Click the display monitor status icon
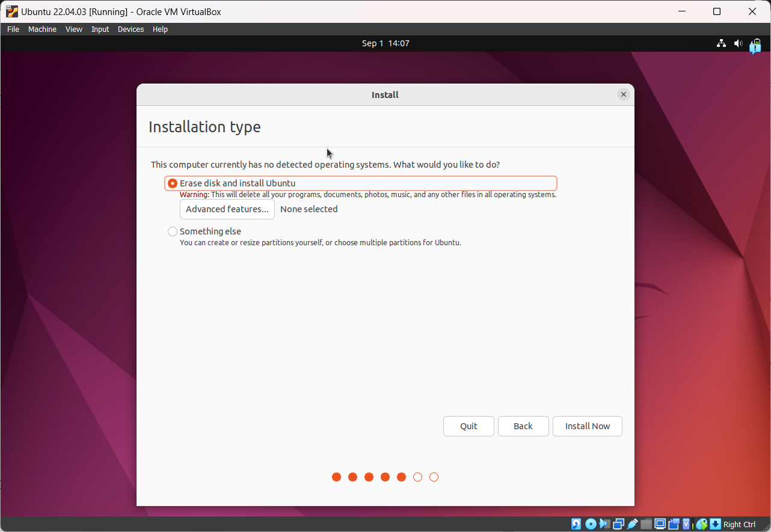Viewport: 771px width, 532px height. point(660,524)
